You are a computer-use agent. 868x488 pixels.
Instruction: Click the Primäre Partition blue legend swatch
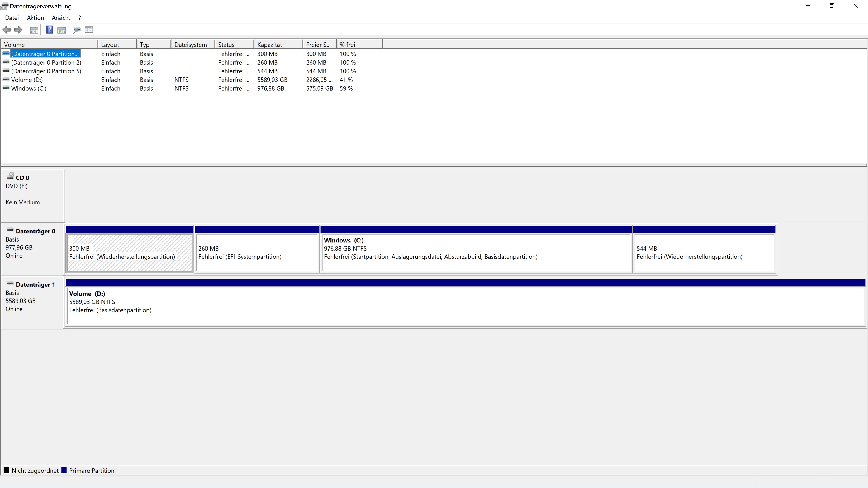point(64,470)
